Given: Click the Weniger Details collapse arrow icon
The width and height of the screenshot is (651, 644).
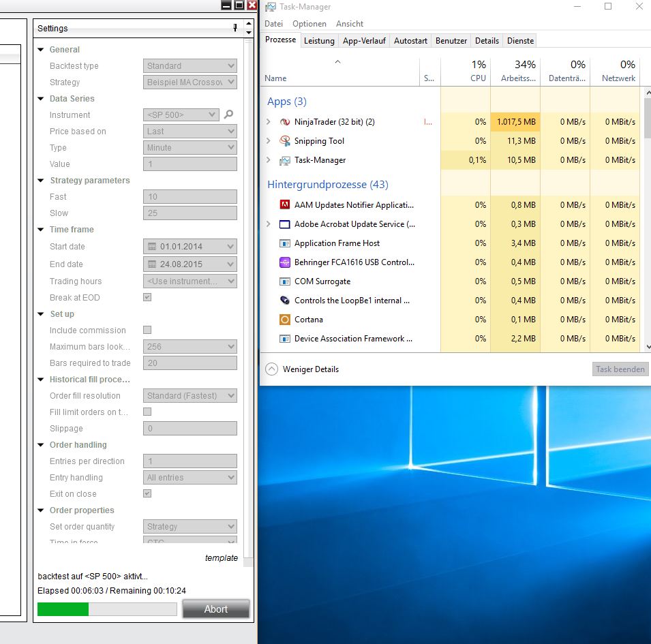Looking at the screenshot, I should pos(271,369).
